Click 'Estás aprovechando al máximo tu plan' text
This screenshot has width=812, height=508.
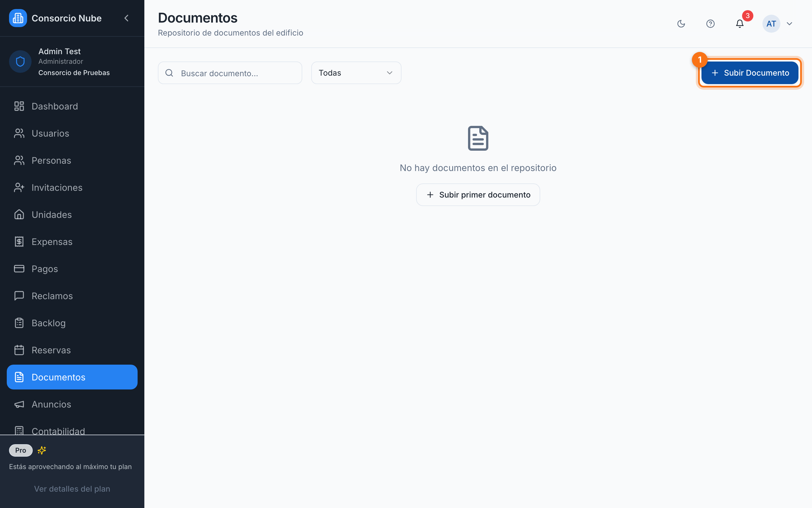[x=70, y=467]
